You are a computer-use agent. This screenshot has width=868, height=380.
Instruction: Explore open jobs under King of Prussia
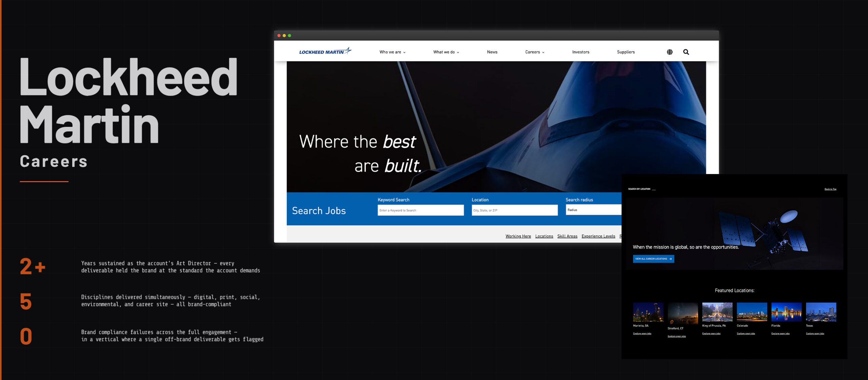pos(711,334)
